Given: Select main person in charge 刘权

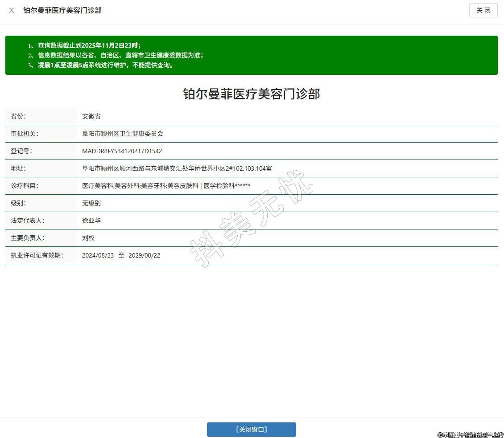Looking at the screenshot, I should pos(88,238).
